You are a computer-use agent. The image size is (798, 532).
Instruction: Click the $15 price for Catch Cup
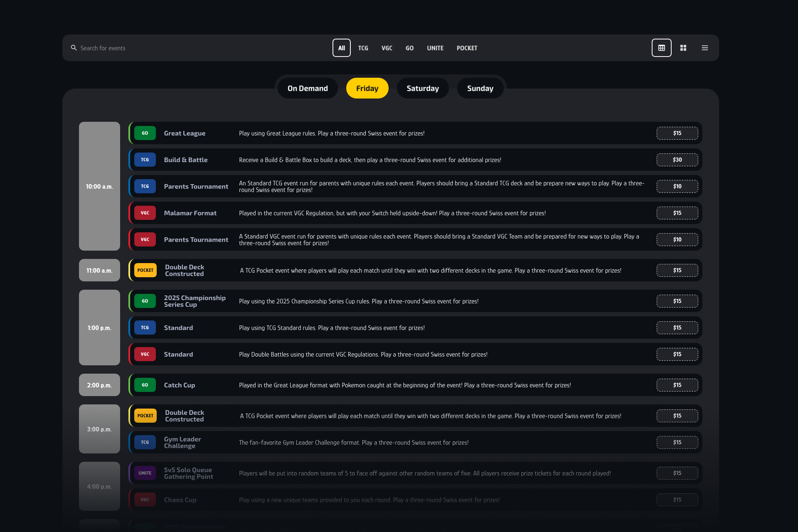pyautogui.click(x=677, y=385)
